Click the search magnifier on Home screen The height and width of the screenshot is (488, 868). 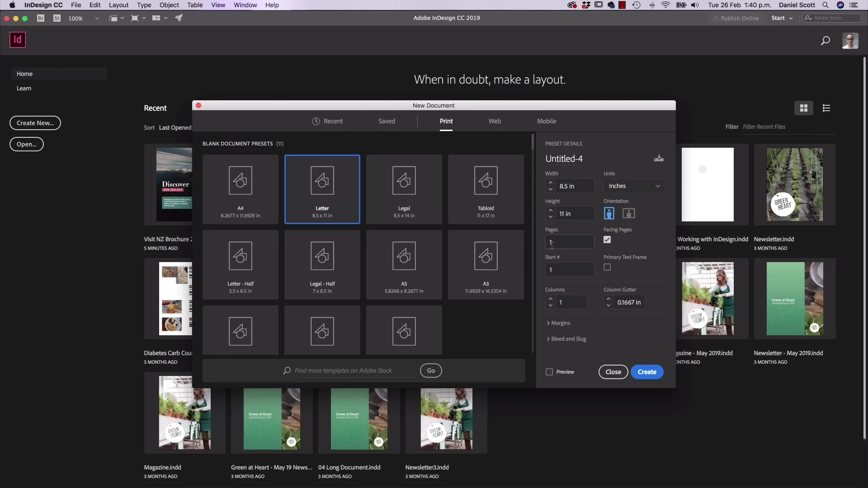point(825,41)
